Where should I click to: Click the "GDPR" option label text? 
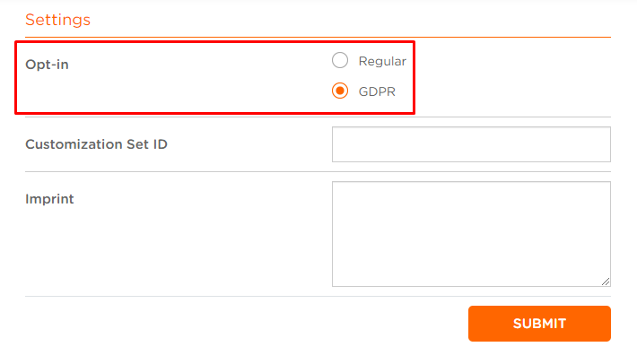tap(377, 91)
